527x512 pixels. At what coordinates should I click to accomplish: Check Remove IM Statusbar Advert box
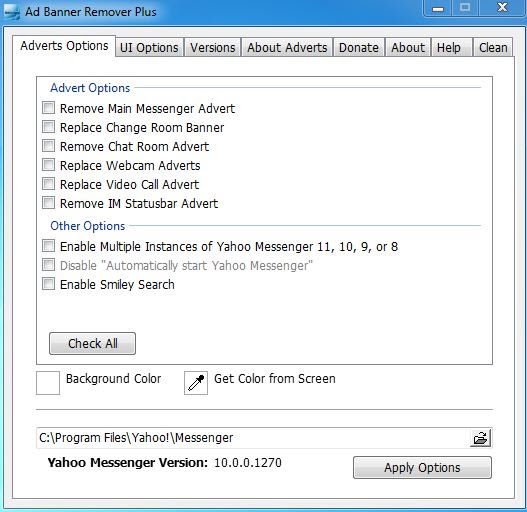pos(48,203)
